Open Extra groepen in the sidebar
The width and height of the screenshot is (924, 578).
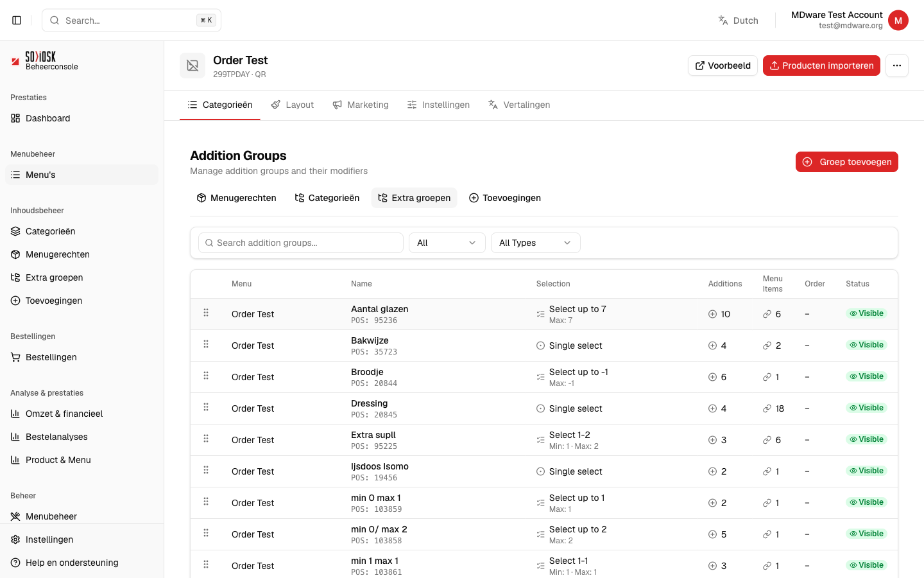click(x=81, y=277)
